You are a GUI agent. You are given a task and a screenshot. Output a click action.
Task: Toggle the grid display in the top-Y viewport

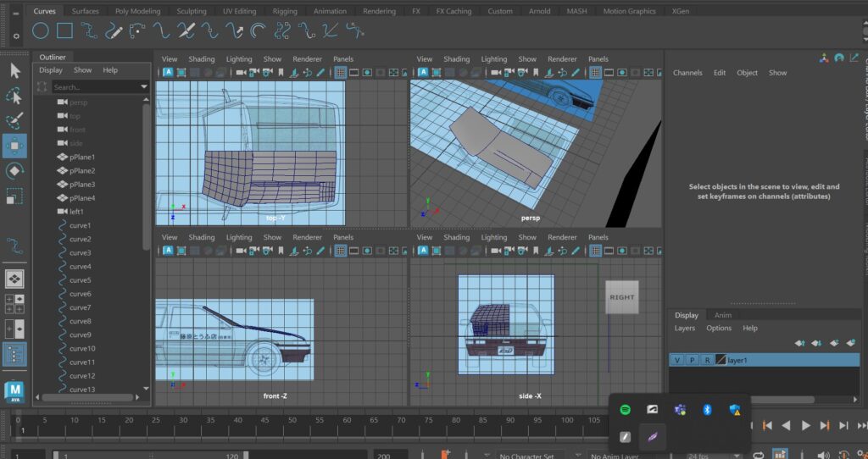tap(339, 73)
